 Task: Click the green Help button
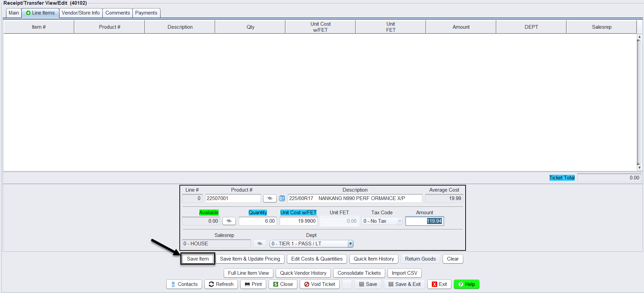pos(466,284)
